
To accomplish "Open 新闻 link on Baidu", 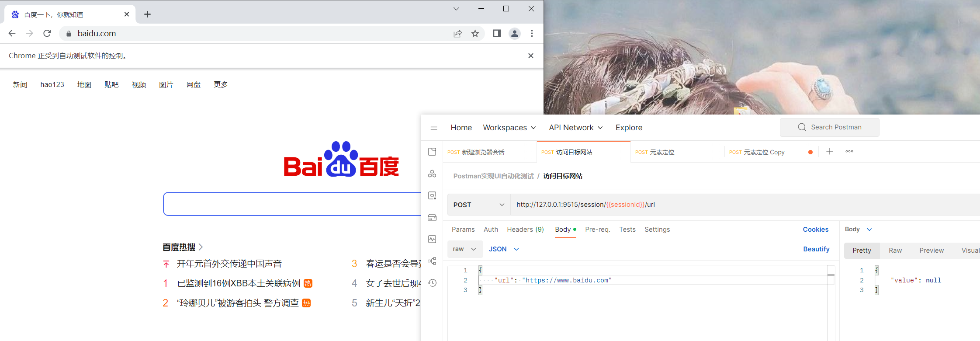I will (x=20, y=84).
